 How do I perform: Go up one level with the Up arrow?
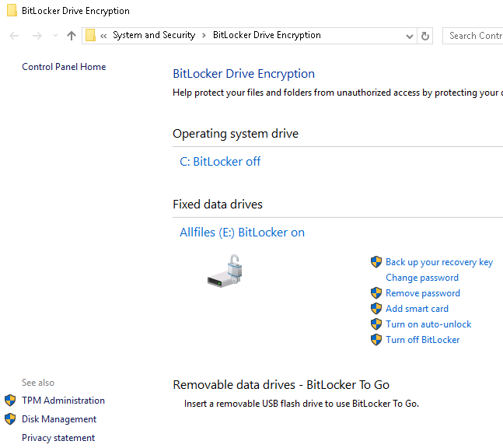point(72,36)
